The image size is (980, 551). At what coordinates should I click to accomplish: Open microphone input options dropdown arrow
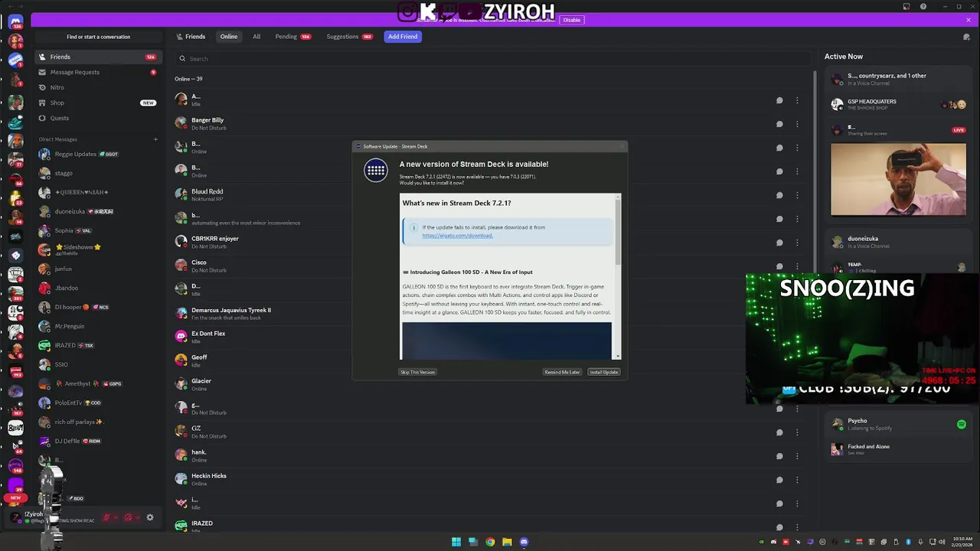[x=116, y=517]
